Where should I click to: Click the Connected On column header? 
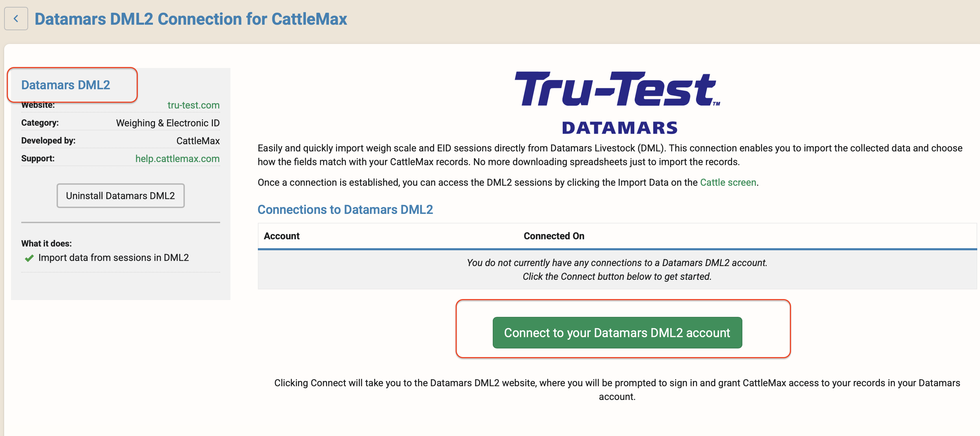[553, 236]
